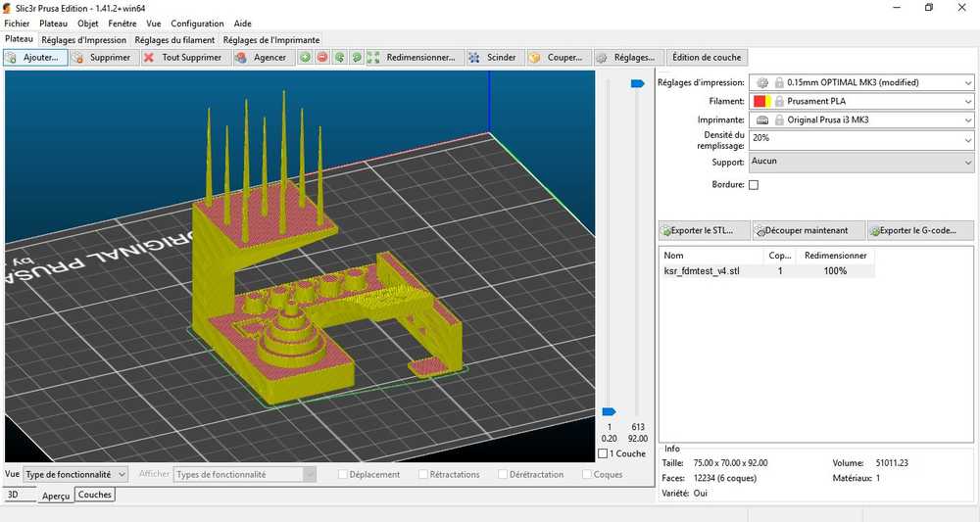The image size is (980, 522).
Task: Click the copies value 1 in the Cop... column
Action: 780,271
